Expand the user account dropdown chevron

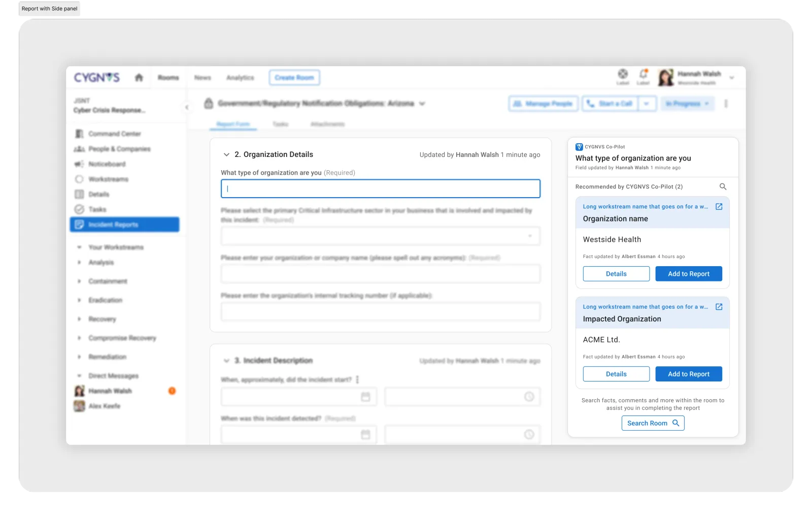coord(732,78)
